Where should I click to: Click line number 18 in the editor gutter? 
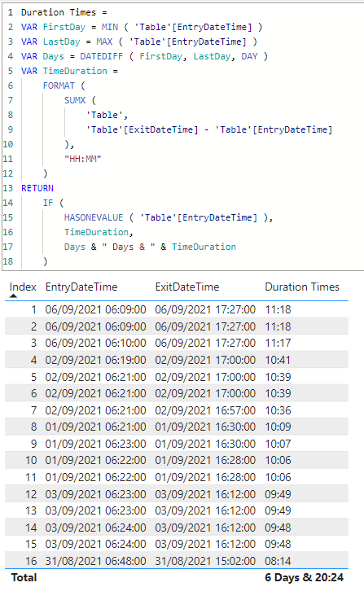(x=8, y=261)
